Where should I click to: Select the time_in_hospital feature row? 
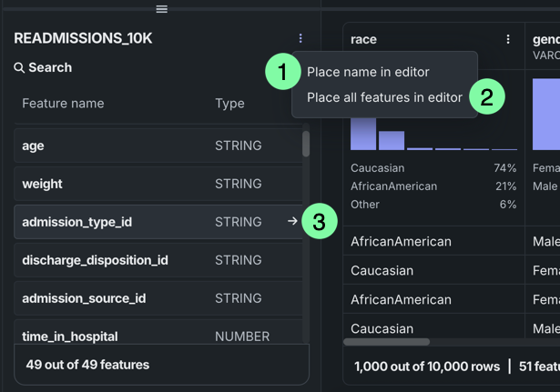[x=155, y=336]
